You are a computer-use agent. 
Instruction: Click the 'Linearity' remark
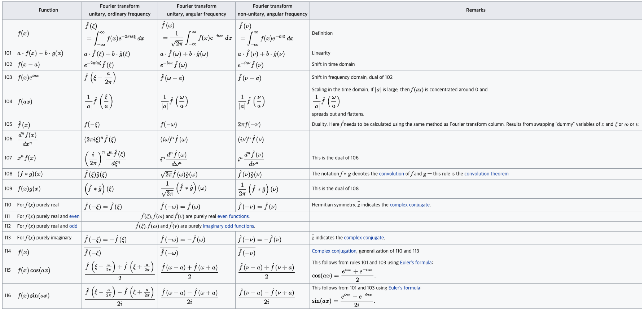[x=321, y=53]
